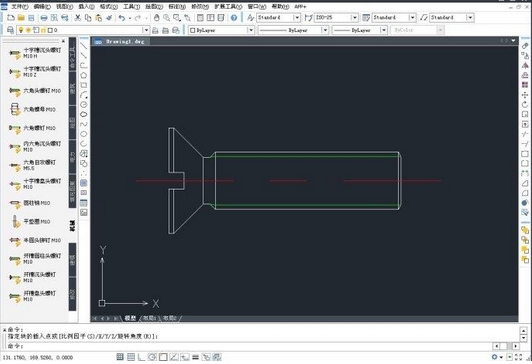This screenshot has width=532, height=364.
Task: Select the Polygon draw tool
Action: [83, 75]
